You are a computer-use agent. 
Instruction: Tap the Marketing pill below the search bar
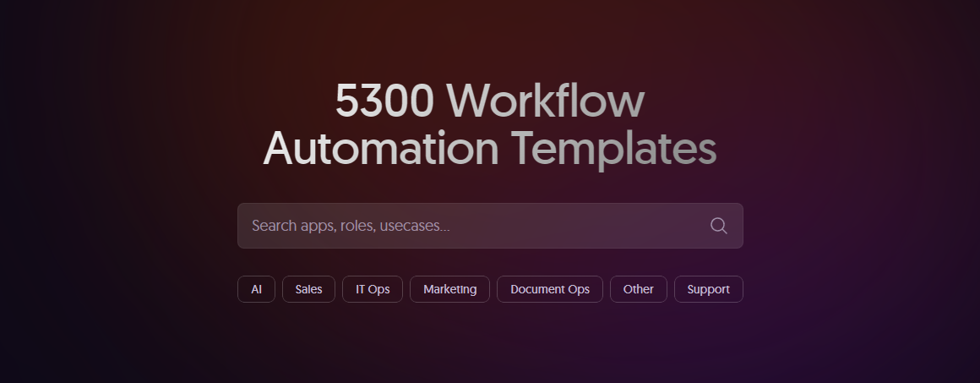(x=449, y=289)
